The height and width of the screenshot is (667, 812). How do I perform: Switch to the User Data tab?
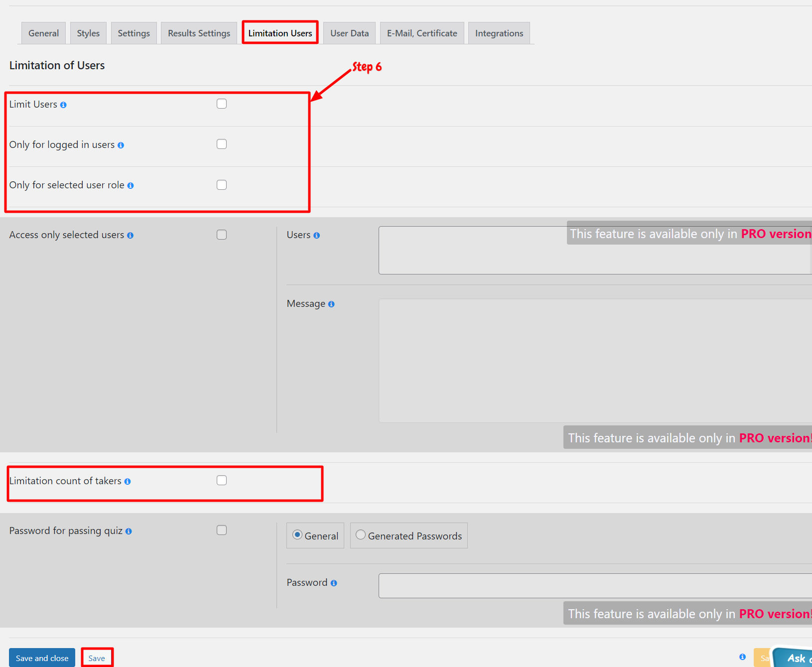click(x=350, y=33)
